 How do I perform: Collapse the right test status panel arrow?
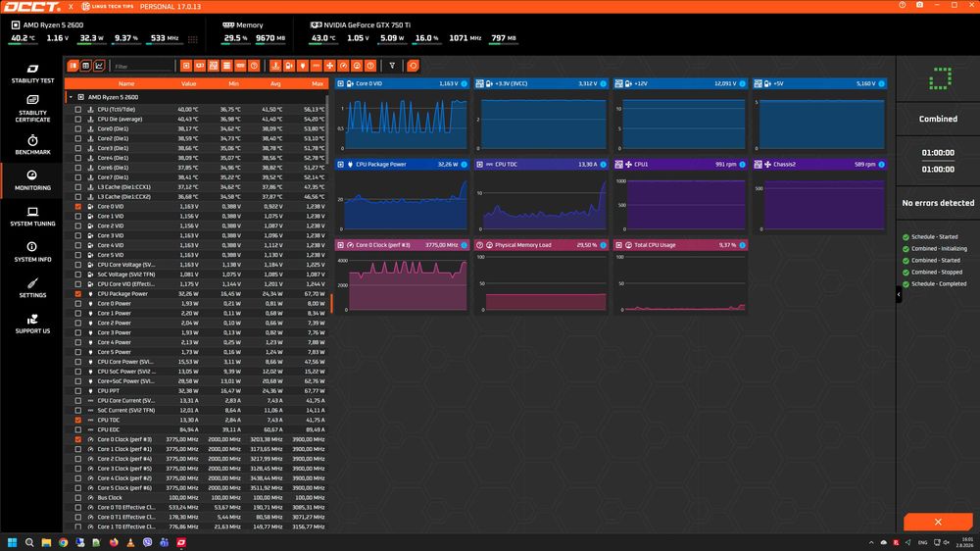pos(899,294)
